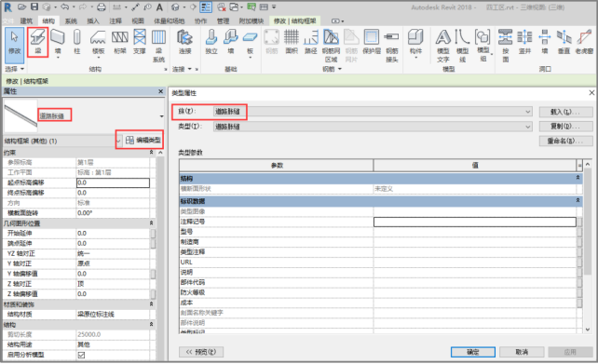Click the 载入(L)... button
598x364 pixels.
click(x=566, y=112)
